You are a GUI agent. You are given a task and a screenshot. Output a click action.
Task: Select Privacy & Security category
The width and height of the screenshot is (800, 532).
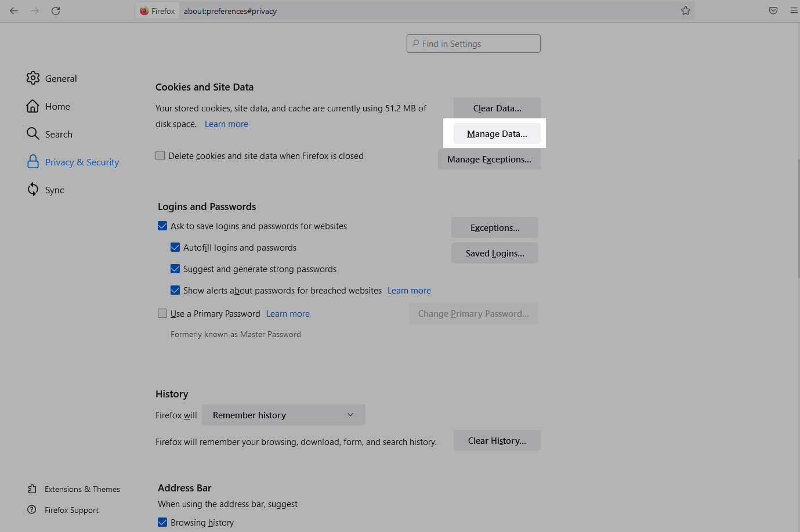coord(82,162)
